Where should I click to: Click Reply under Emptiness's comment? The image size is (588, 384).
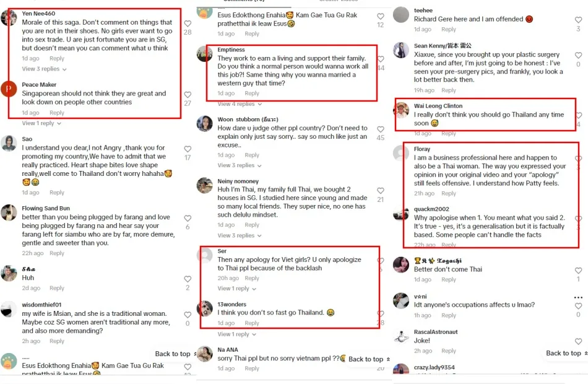pyautogui.click(x=252, y=94)
